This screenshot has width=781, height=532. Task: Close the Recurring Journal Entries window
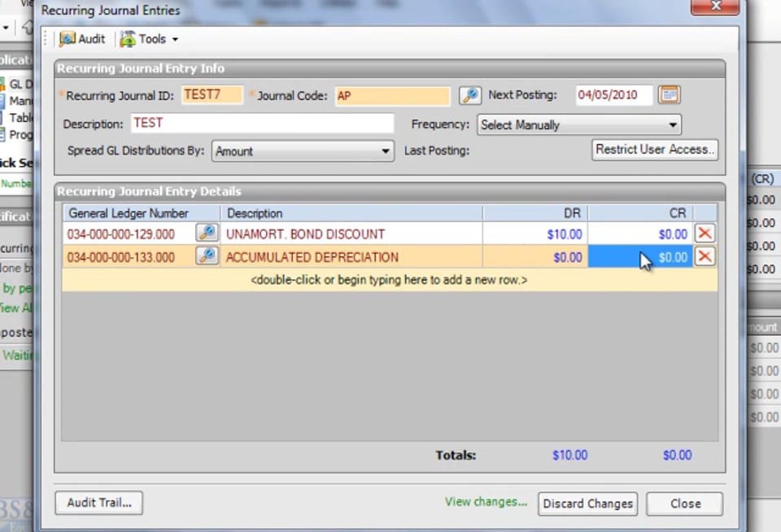click(715, 7)
